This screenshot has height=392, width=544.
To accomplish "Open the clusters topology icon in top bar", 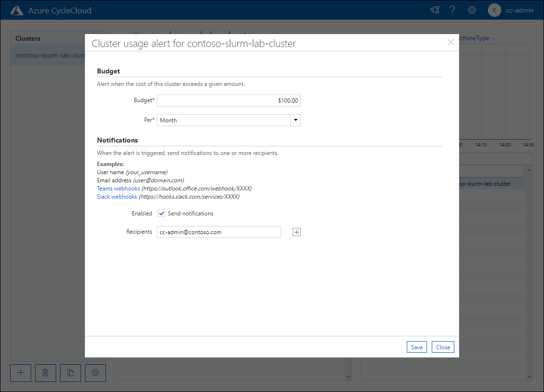I will pos(435,10).
